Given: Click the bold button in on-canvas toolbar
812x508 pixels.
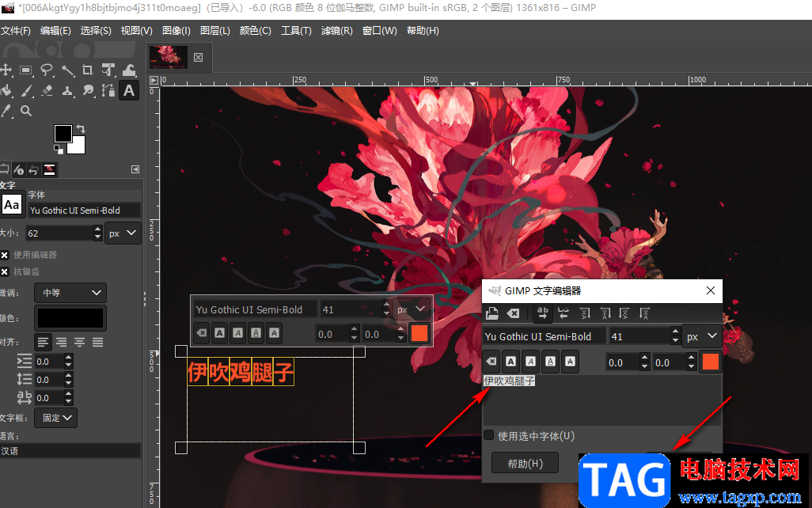Looking at the screenshot, I should pos(219,333).
